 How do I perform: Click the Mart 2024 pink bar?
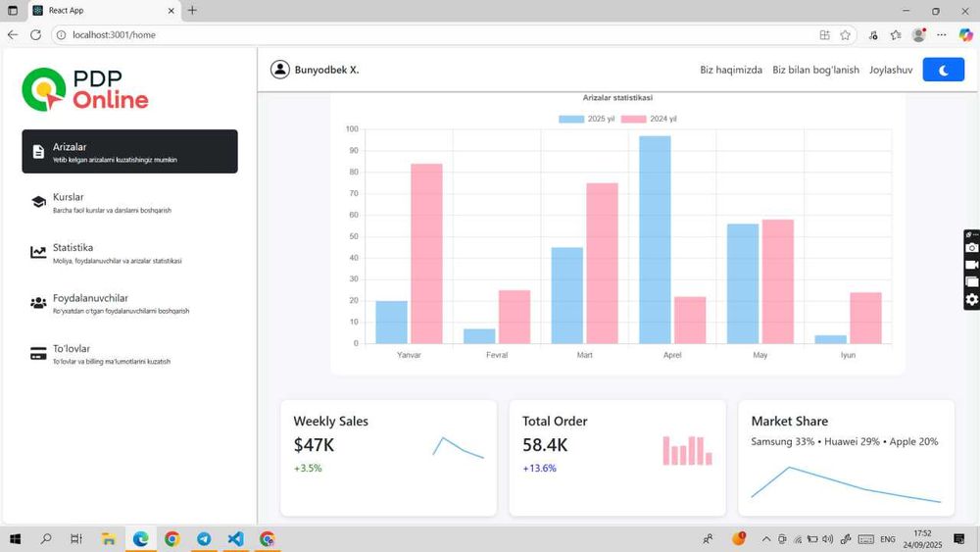[x=602, y=263]
